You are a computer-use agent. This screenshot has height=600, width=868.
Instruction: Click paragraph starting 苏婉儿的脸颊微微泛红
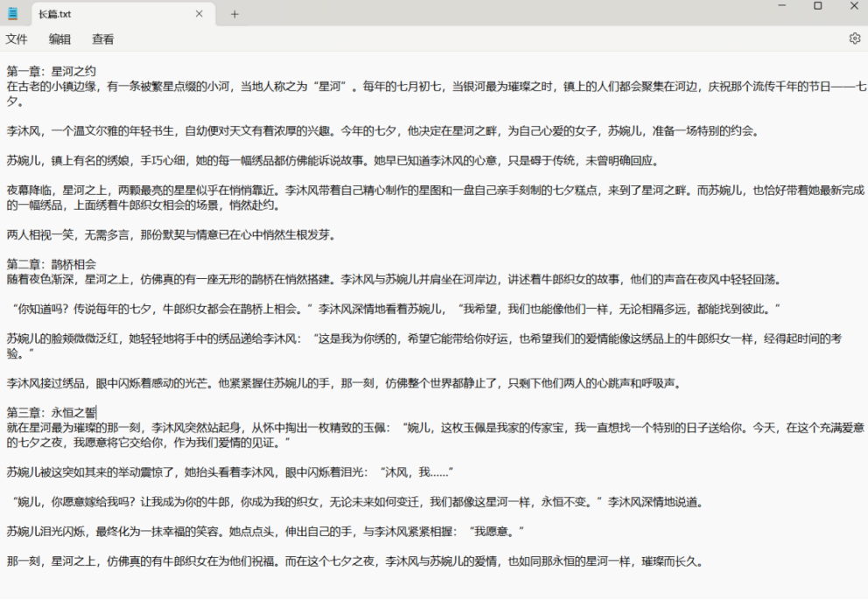[x=424, y=346]
